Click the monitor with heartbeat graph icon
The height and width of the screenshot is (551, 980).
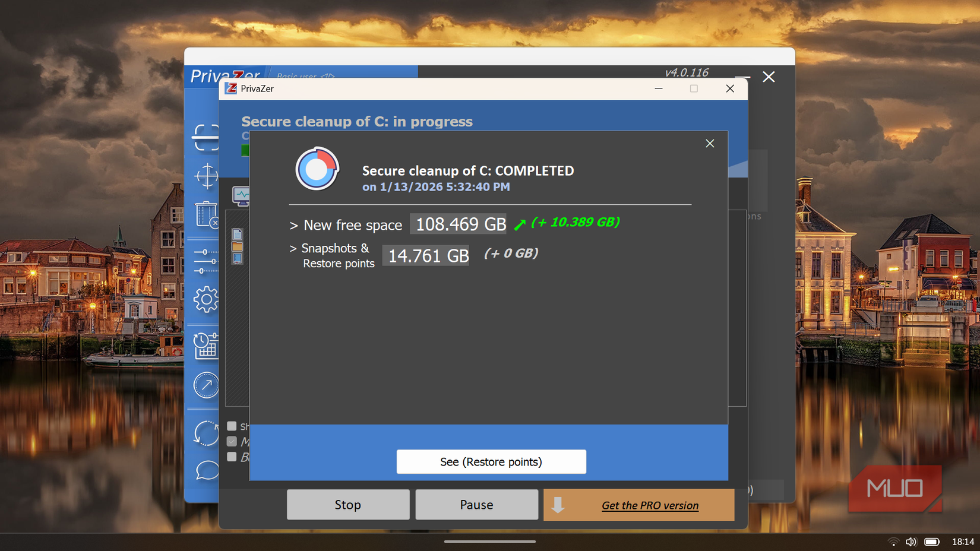240,196
